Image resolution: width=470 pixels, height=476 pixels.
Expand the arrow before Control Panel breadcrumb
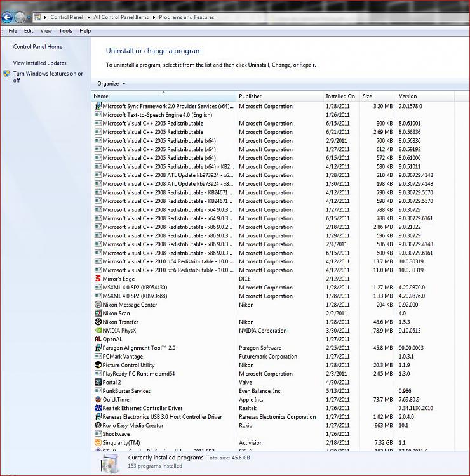[x=45, y=17]
